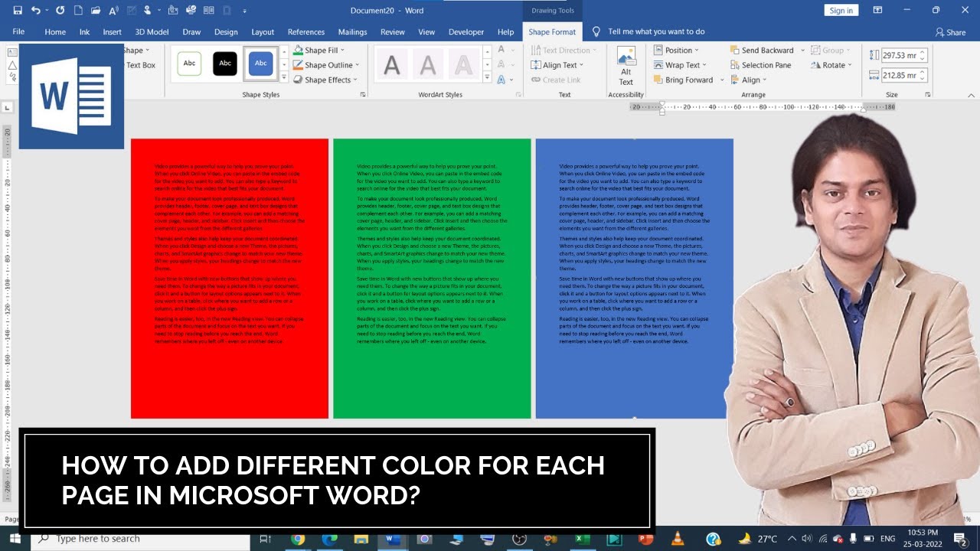Select the green colored page rectangle
980x551 pixels.
click(x=432, y=279)
